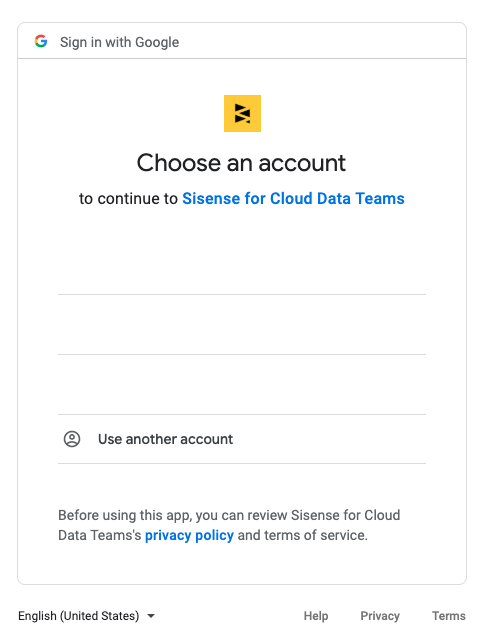The width and height of the screenshot is (481, 636).
Task: Click the person icon beside Use another account
Action: pos(72,439)
